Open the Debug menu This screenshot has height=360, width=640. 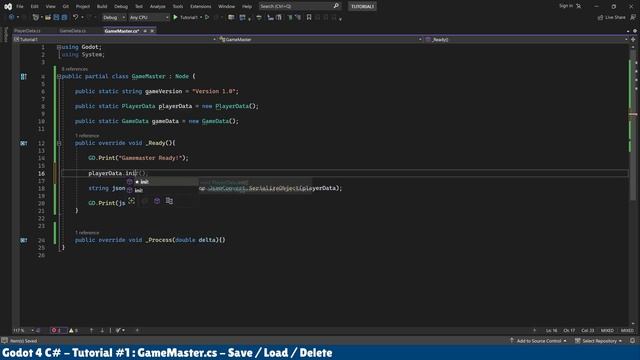(x=121, y=7)
